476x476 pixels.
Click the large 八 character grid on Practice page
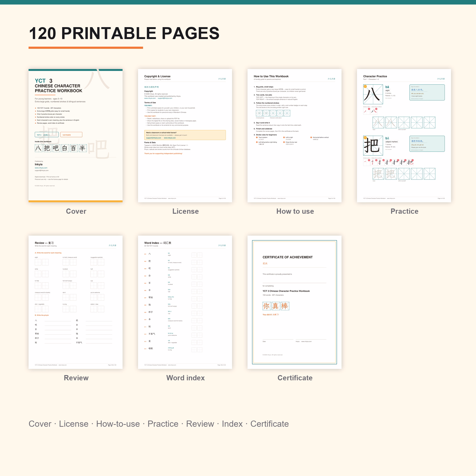click(x=373, y=94)
